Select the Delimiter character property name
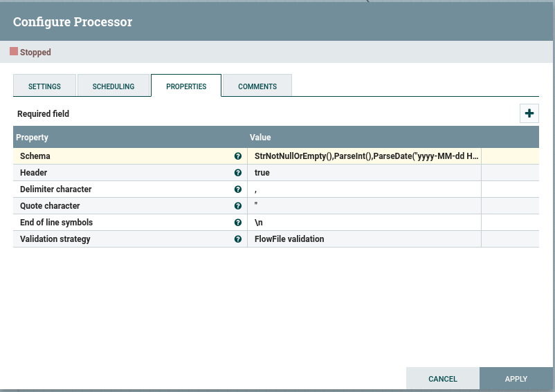This screenshot has width=555, height=392. pyautogui.click(x=56, y=189)
